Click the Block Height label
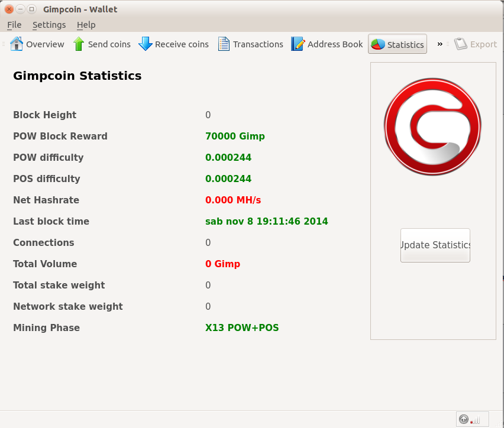Viewport: 504px width, 428px height. (45, 115)
